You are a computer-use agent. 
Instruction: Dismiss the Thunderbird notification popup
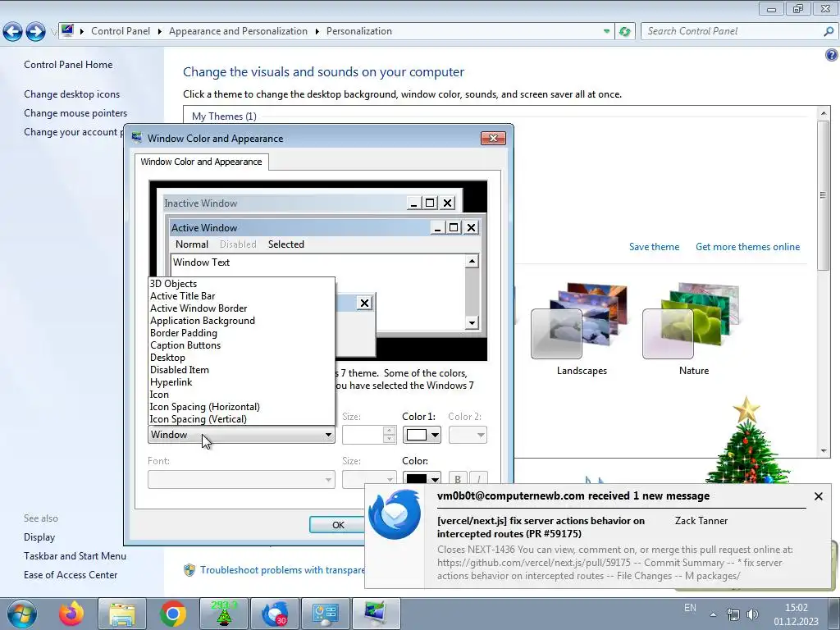818,496
